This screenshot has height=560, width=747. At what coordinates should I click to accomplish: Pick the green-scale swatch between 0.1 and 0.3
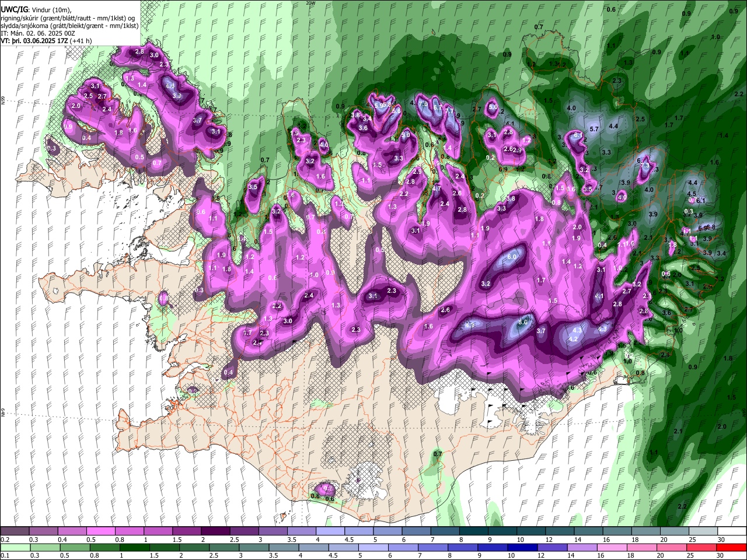click(15, 547)
